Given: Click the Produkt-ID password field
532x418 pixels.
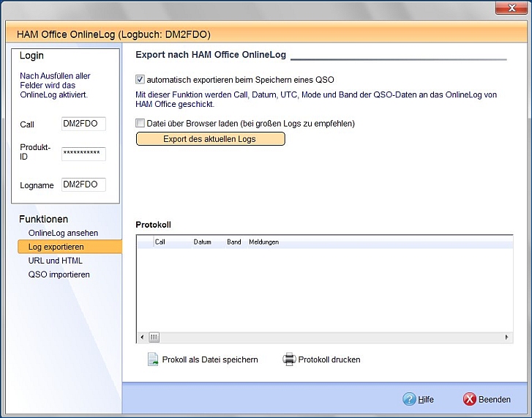Looking at the screenshot, I should [83, 154].
